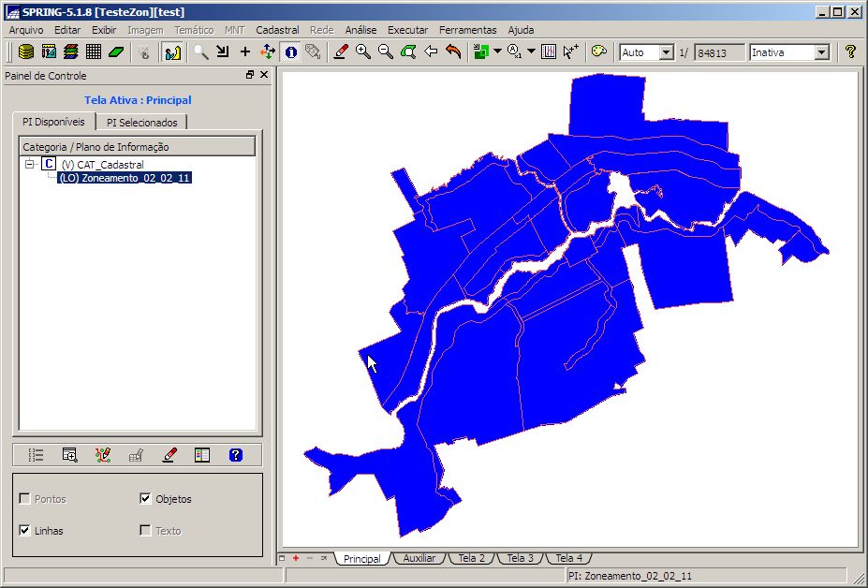This screenshot has width=868, height=588.
Task: Click the zoom out magnifier tool
Action: point(386,52)
